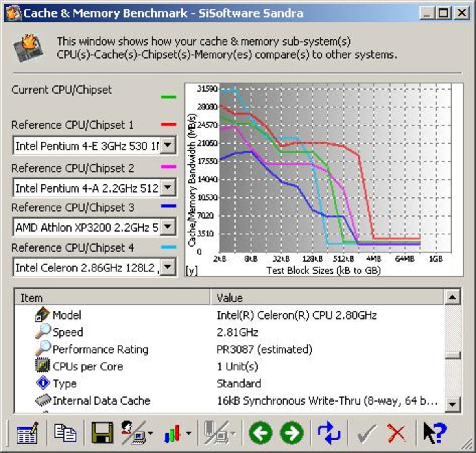
Task: Click the value Intel(R) Celeron(R) CPU 2.80GHz
Action: tap(297, 315)
